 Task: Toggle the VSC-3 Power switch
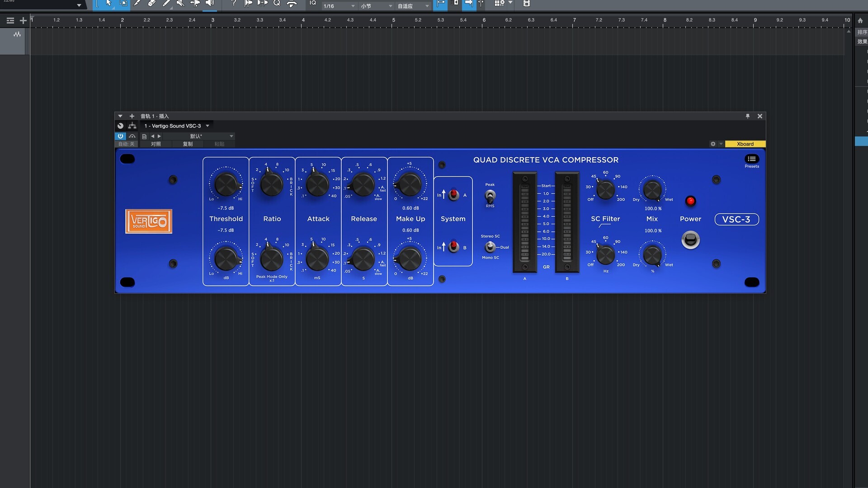pos(690,240)
